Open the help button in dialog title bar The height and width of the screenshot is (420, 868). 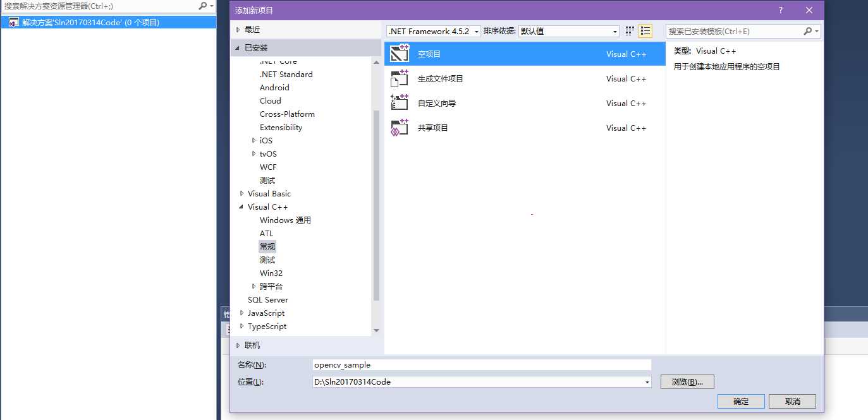781,10
